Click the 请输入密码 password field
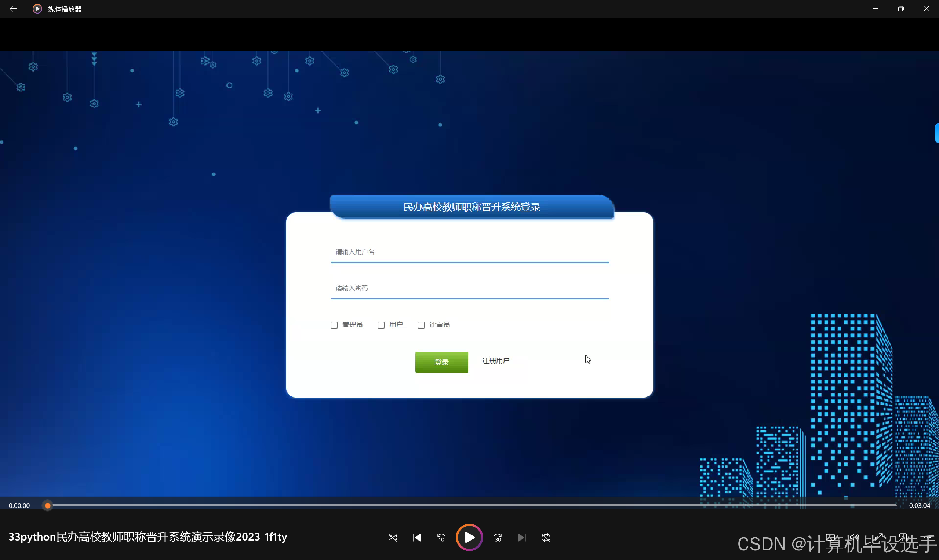939x560 pixels. pyautogui.click(x=469, y=288)
